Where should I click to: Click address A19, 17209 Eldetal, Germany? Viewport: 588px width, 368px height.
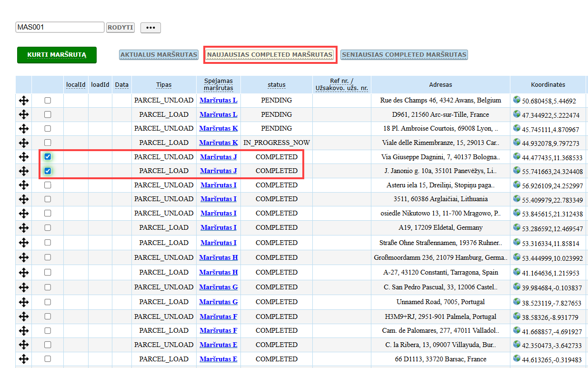coord(440,227)
